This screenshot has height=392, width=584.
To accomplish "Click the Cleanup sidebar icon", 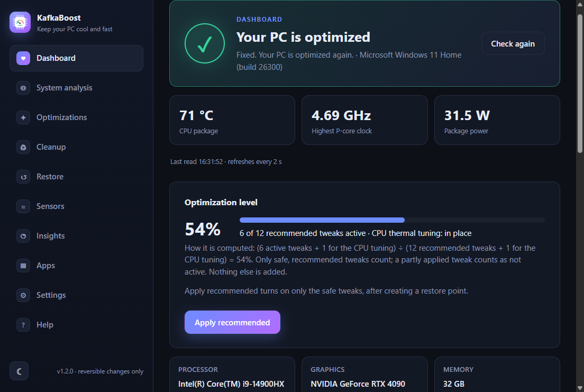I will (23, 147).
